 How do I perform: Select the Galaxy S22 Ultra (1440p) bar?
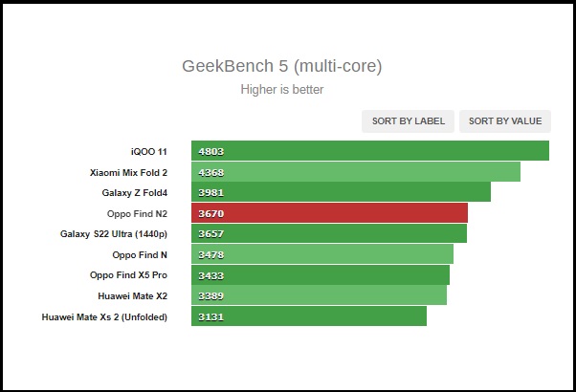click(328, 234)
